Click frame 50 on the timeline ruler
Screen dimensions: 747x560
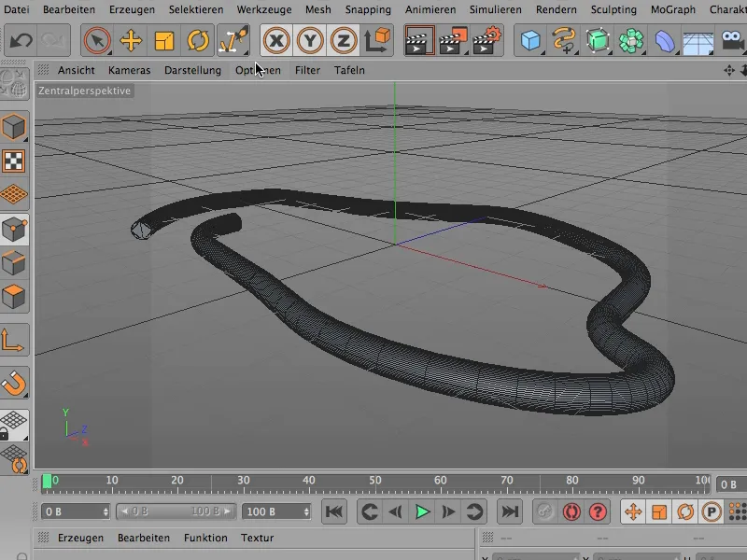coord(374,480)
